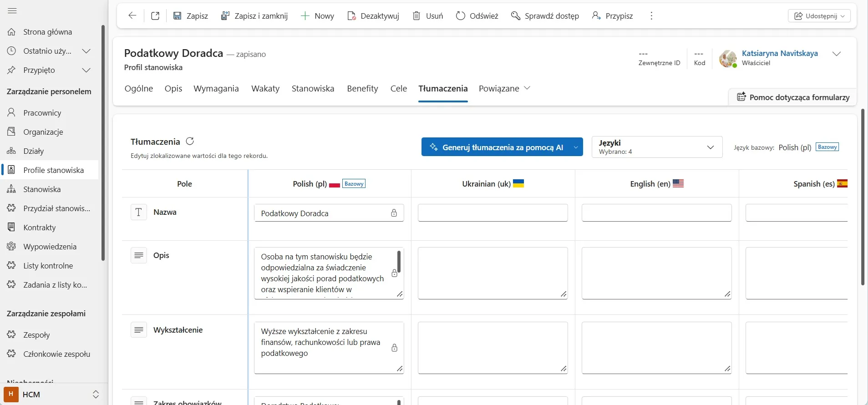Switch to the Ogólne tab
Image resolution: width=868 pixels, height=405 pixels.
pyautogui.click(x=139, y=88)
